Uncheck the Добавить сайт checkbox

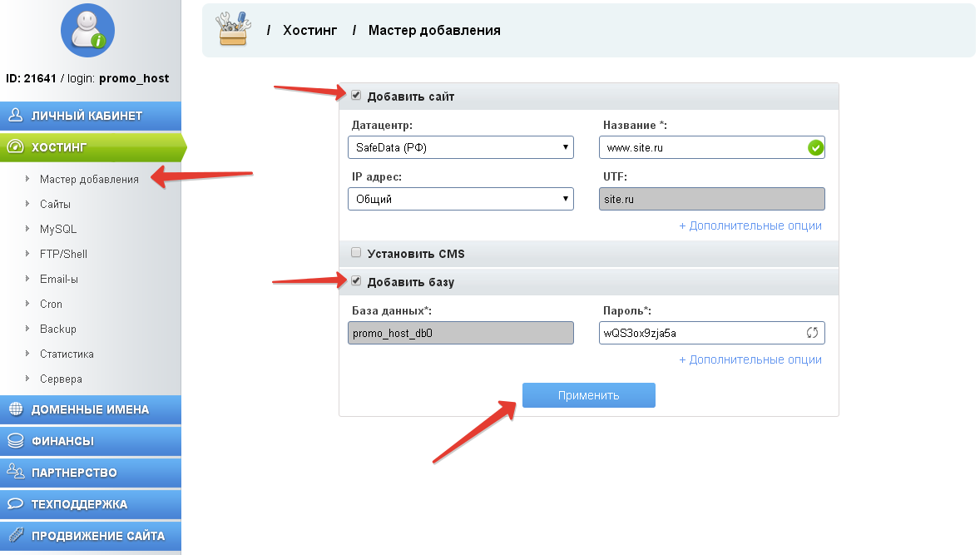[356, 96]
